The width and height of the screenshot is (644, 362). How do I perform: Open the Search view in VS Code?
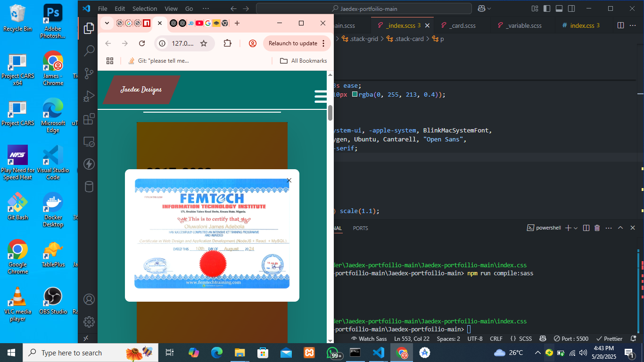[89, 51]
